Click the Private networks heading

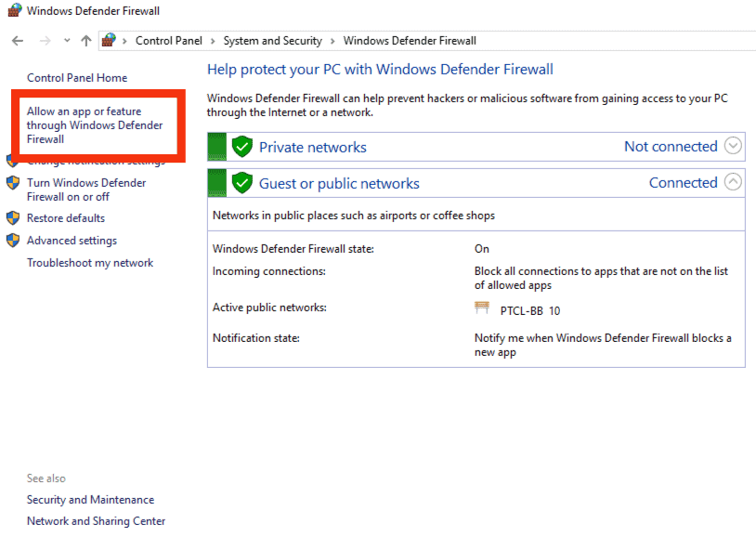[312, 147]
